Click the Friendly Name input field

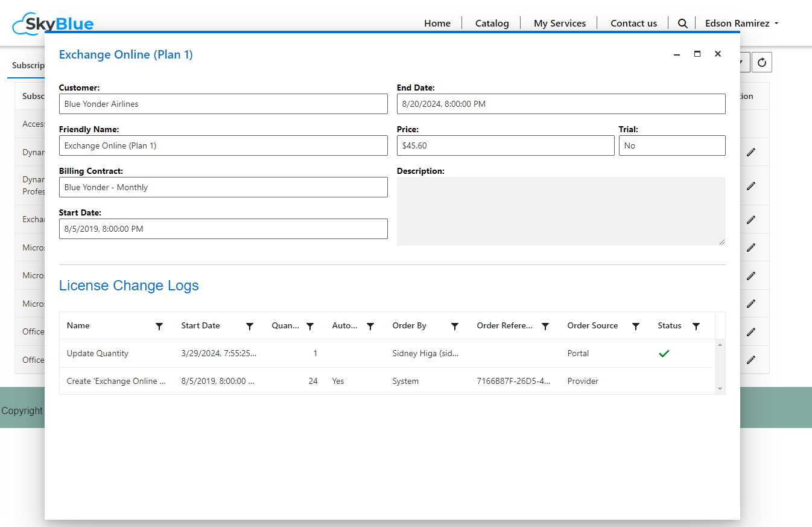223,145
